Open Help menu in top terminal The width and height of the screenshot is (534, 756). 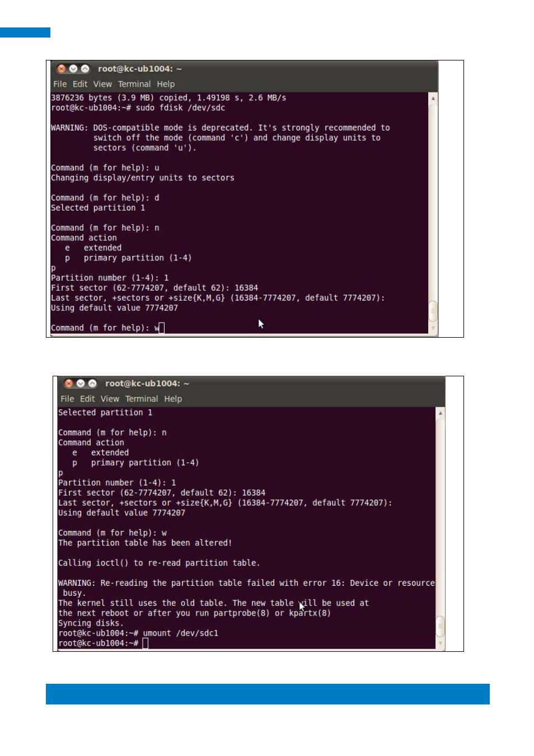pos(166,84)
